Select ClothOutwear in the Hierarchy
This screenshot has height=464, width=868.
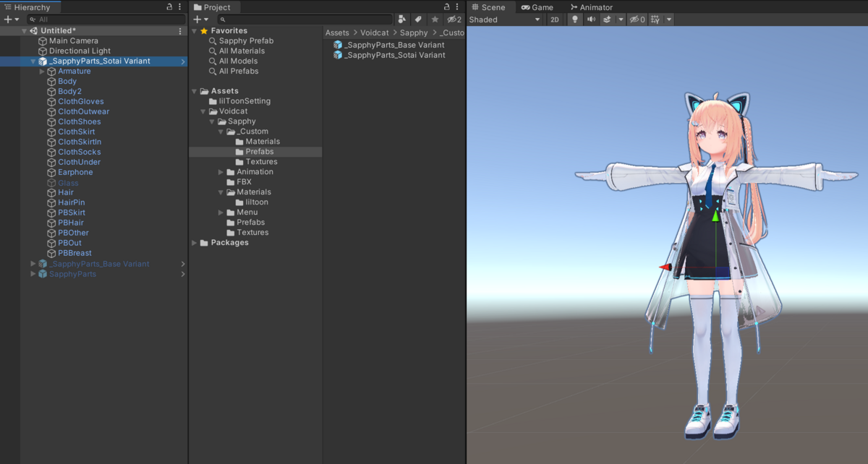click(x=83, y=112)
